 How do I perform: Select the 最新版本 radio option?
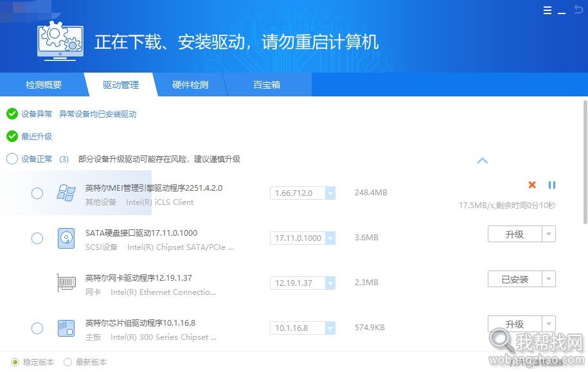pos(67,362)
